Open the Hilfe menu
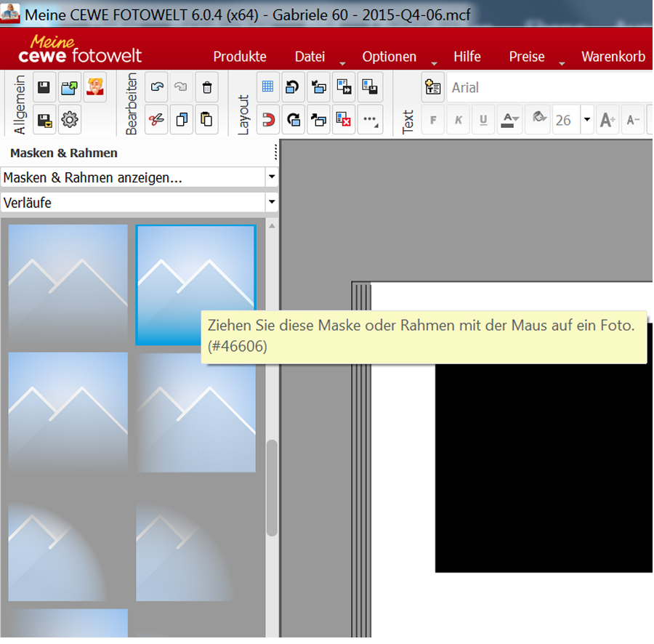This screenshot has width=654, height=644. pyautogui.click(x=467, y=57)
